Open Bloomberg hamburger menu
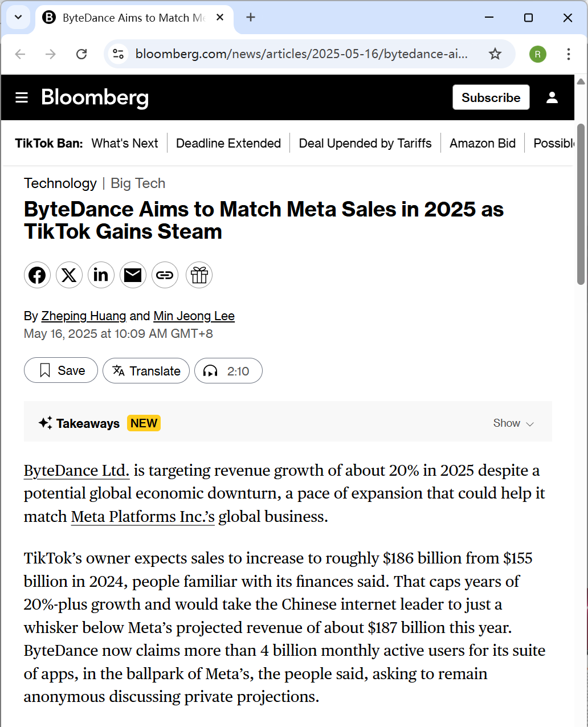 click(x=22, y=98)
